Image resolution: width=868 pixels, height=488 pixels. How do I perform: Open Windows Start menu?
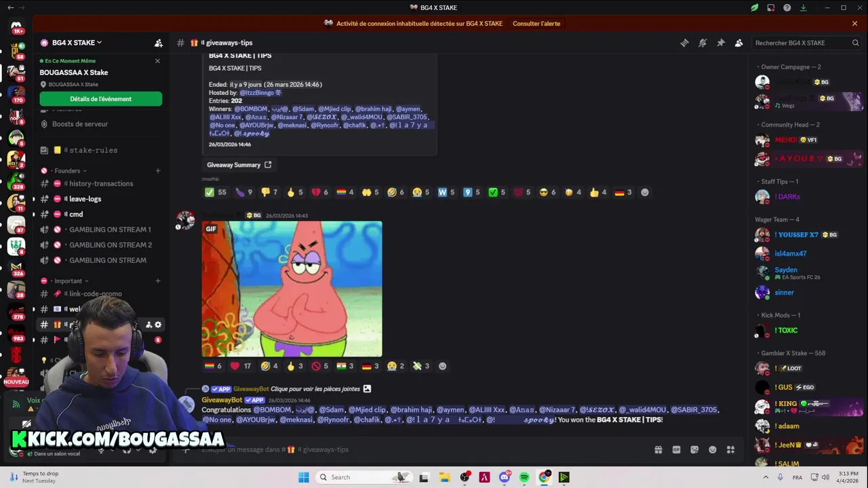pos(303,477)
